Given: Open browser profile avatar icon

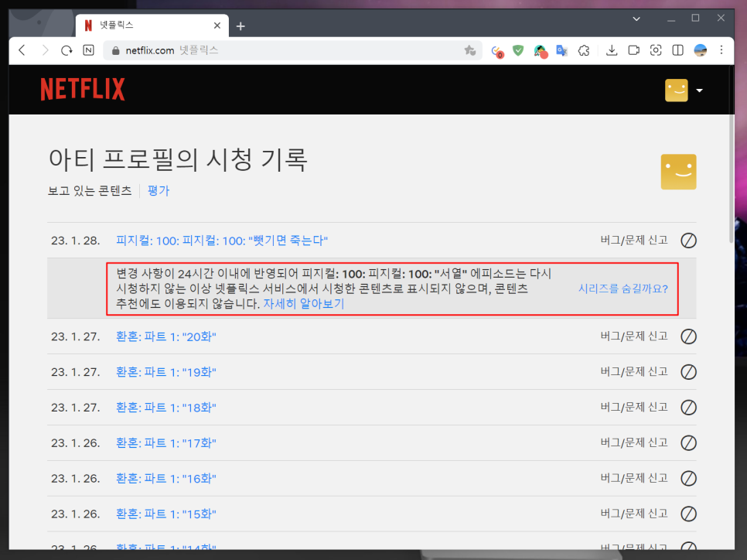Looking at the screenshot, I should tap(700, 50).
